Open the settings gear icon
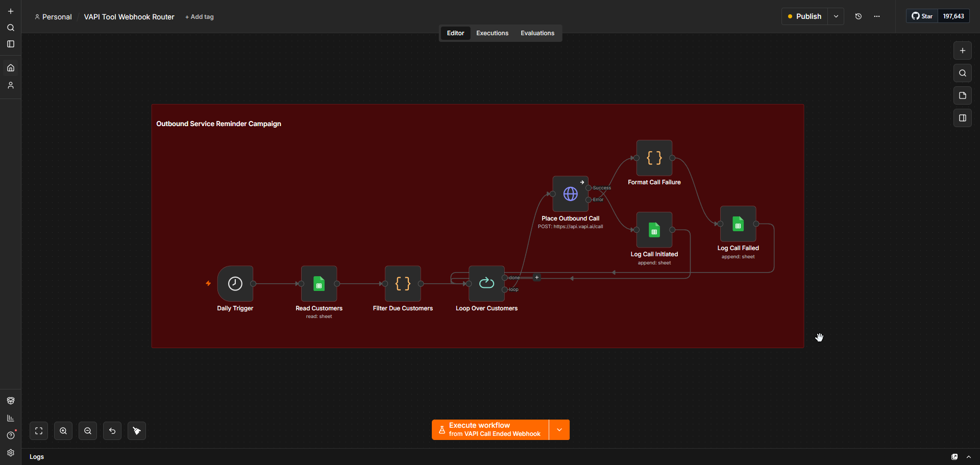 pyautogui.click(x=11, y=453)
